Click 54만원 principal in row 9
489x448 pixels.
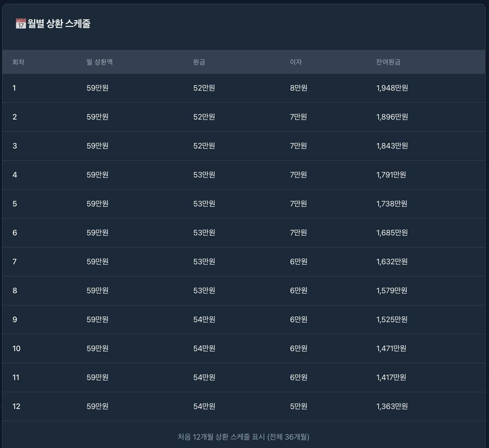coord(204,320)
